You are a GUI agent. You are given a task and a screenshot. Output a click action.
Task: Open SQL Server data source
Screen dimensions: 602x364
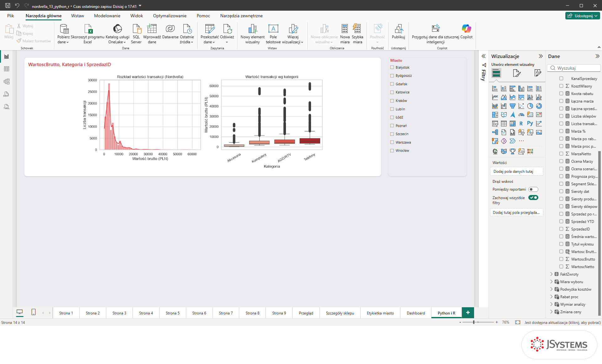click(x=136, y=34)
